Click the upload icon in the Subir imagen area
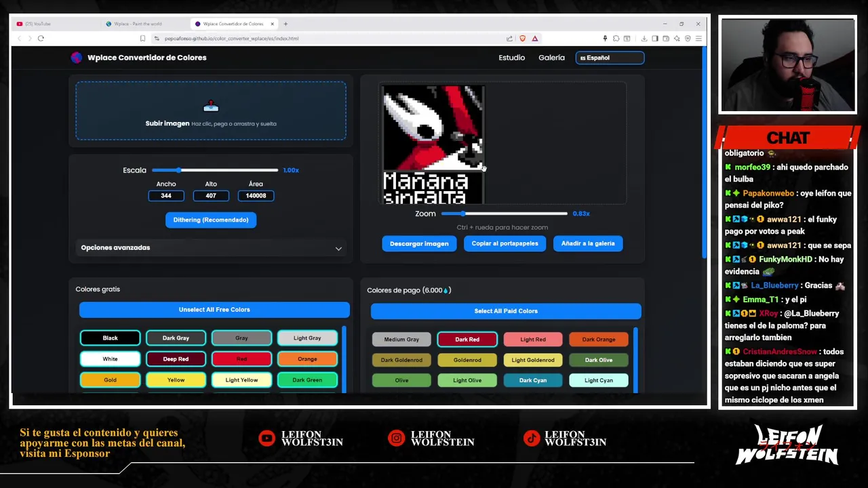 pos(211,106)
